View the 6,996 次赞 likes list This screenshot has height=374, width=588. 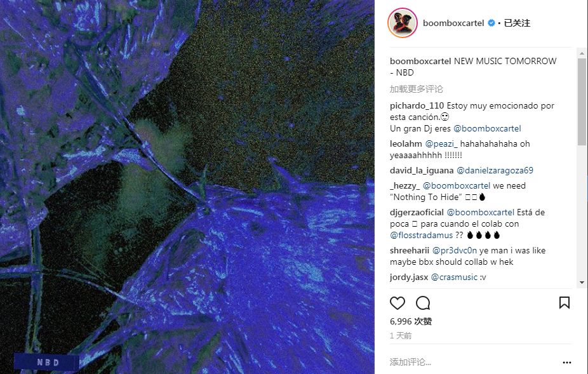tap(411, 321)
